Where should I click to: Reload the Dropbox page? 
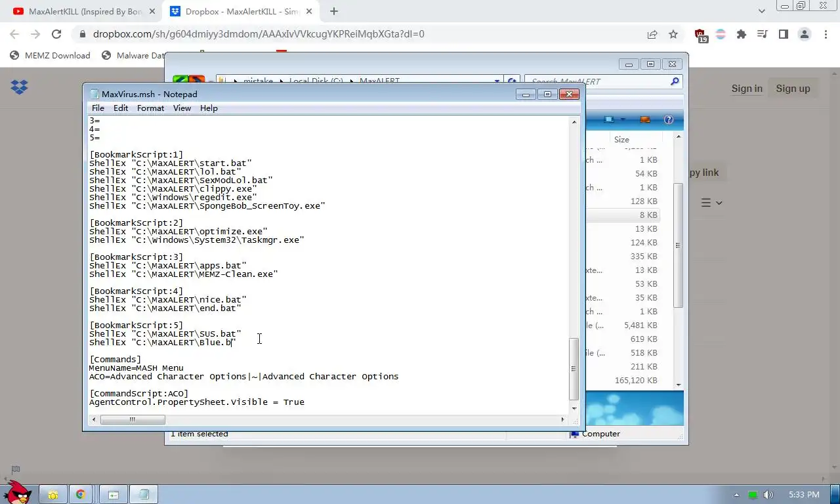click(x=56, y=34)
